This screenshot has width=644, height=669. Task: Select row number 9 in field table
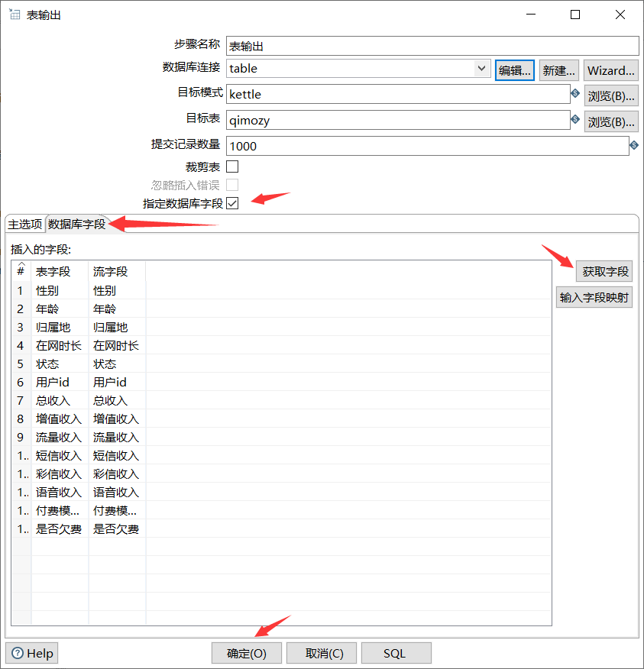tap(21, 438)
